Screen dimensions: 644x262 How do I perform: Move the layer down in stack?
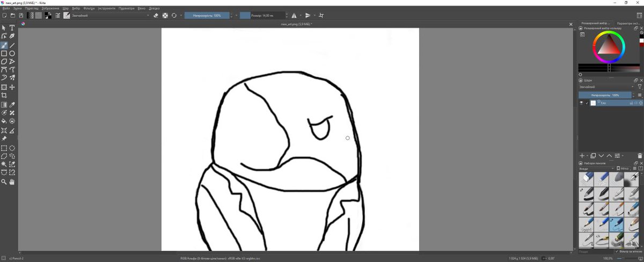click(x=601, y=156)
